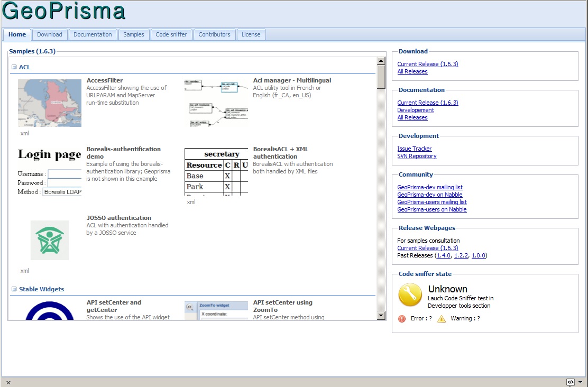Click the code icon in status bar
The image size is (588, 387).
pyautogui.click(x=570, y=382)
